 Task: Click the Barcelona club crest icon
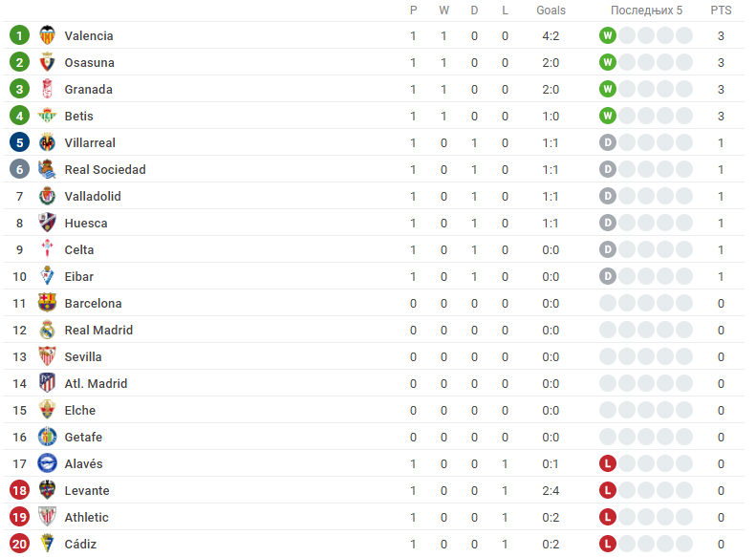47,304
